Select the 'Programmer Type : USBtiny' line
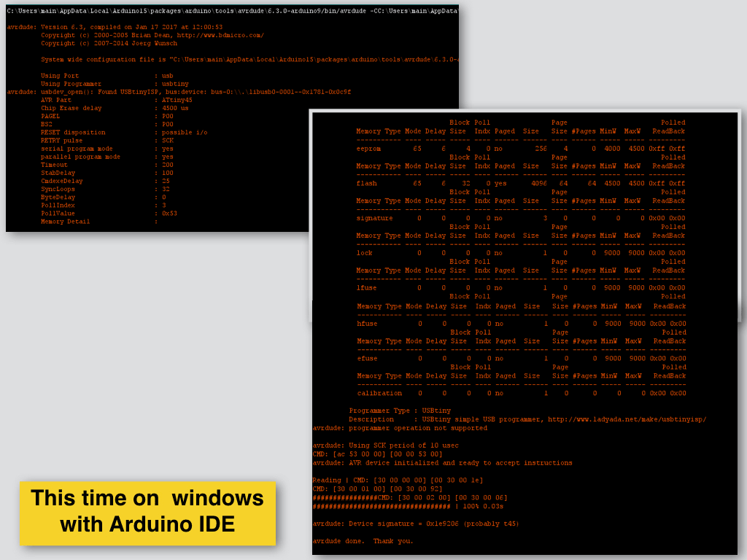Viewport: 747px width, 560px height. point(400,411)
